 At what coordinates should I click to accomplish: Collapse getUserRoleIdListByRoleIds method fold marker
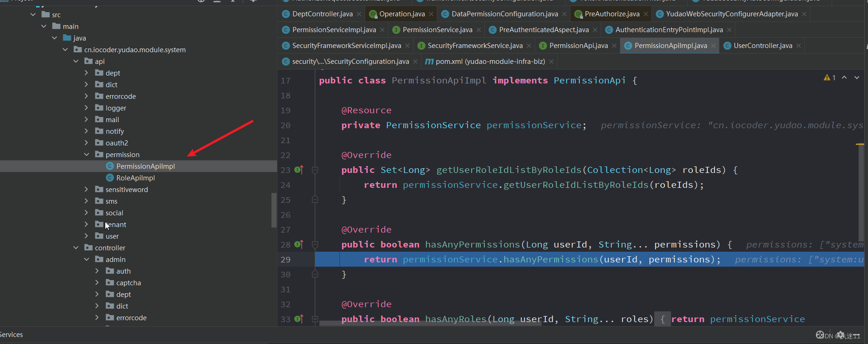click(315, 170)
